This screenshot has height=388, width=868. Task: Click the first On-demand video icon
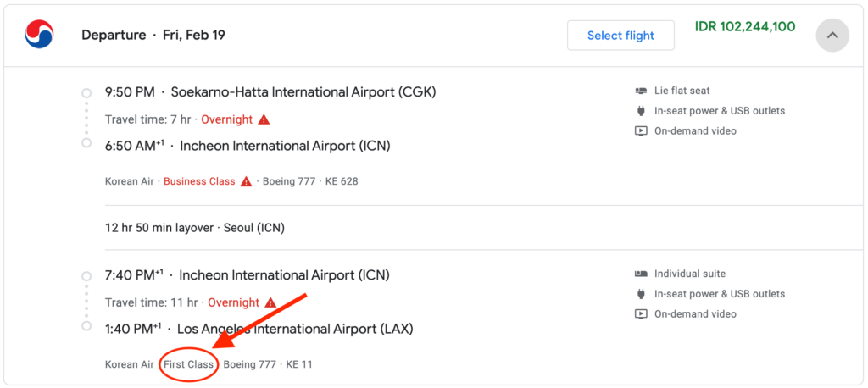pos(641,131)
